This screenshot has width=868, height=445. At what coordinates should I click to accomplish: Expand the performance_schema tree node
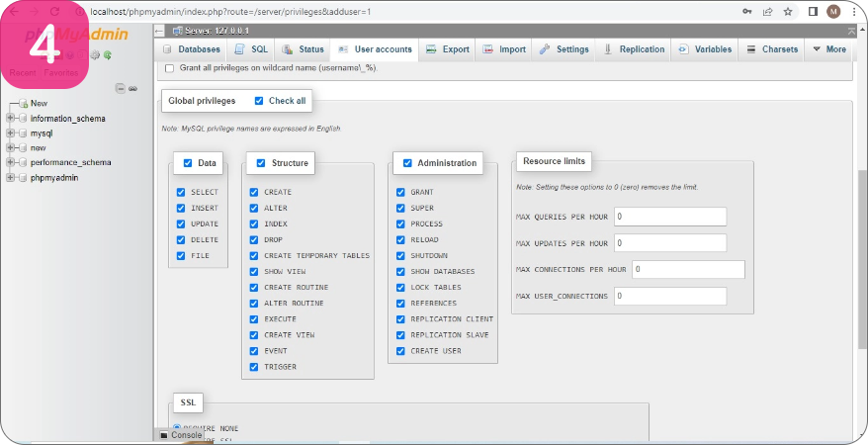(10, 163)
